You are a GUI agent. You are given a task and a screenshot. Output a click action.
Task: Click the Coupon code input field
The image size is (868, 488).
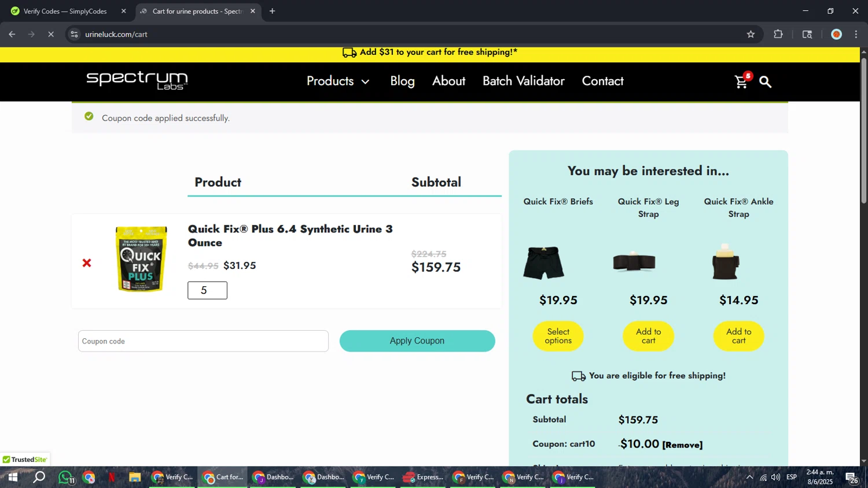pyautogui.click(x=203, y=341)
